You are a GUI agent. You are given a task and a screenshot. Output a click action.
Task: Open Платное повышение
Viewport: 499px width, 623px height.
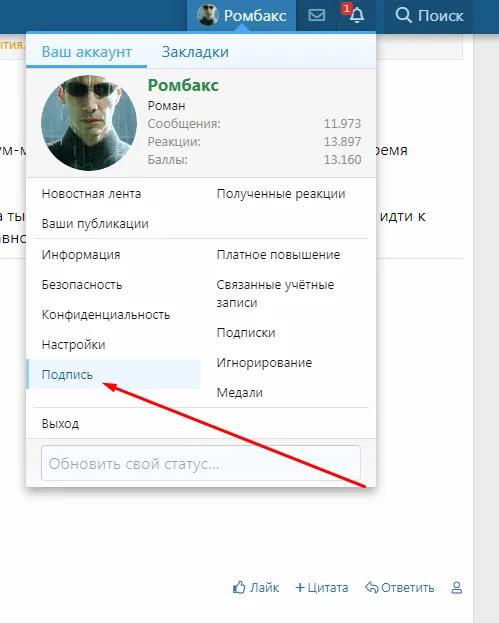tap(279, 255)
